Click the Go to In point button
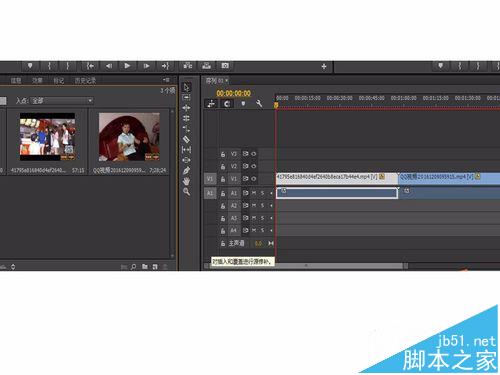 [x=90, y=66]
